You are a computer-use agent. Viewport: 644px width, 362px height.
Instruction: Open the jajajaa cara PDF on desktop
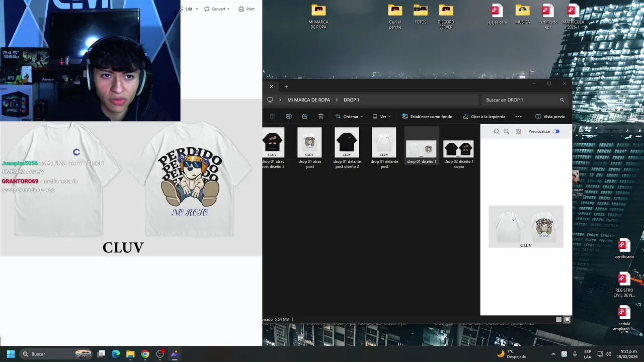[497, 15]
